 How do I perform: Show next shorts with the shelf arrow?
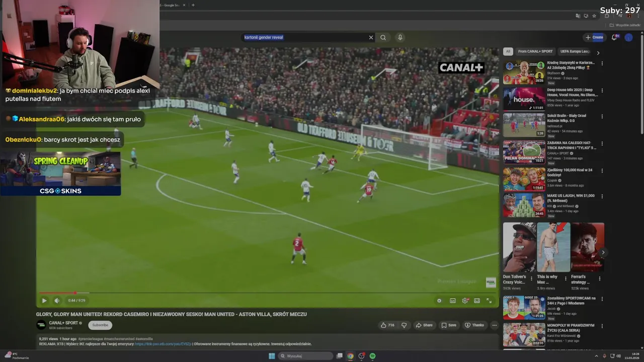tap(603, 252)
